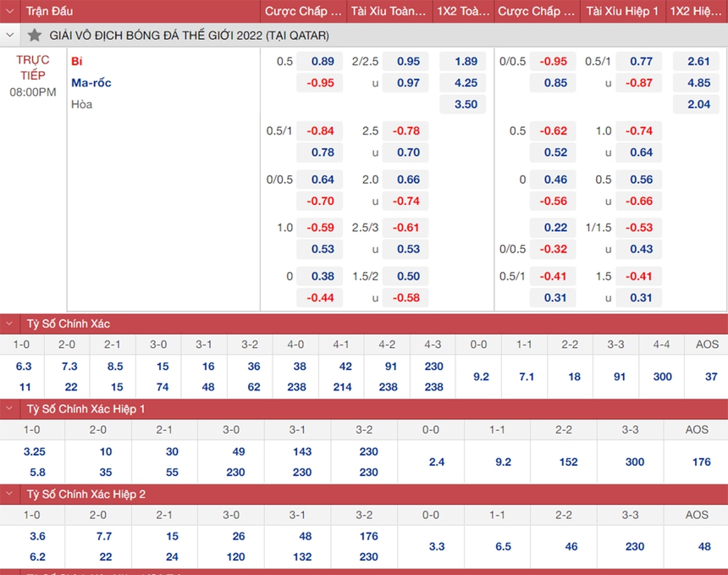The height and width of the screenshot is (575, 728).
Task: Collapse the Tỷ Số Chính Xác section
Action: [x=8, y=323]
